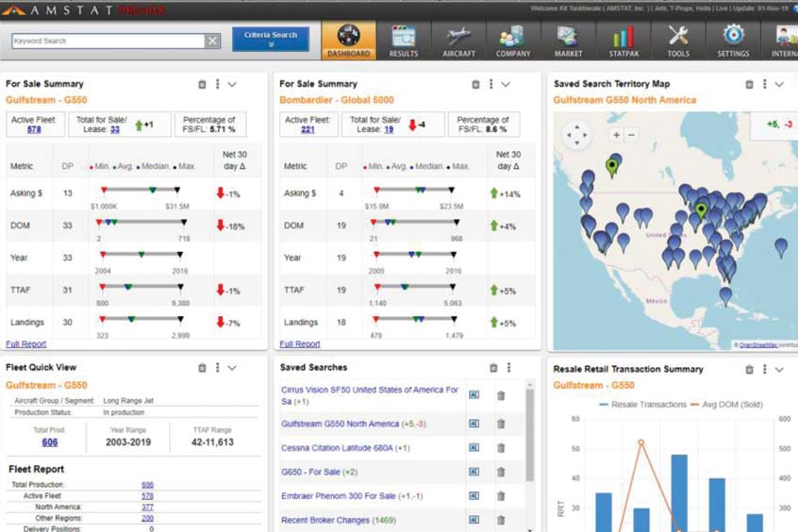798x532 pixels.
Task: Switch to the Results tab
Action: point(404,41)
